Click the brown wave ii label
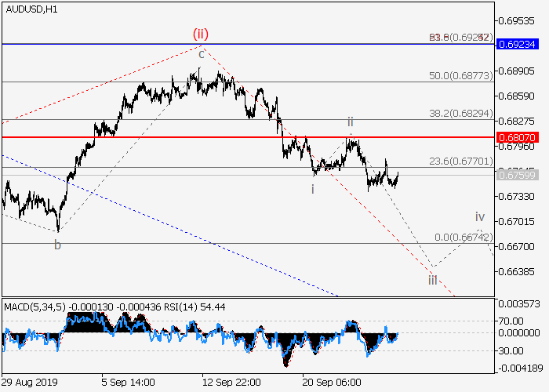 pos(351,122)
